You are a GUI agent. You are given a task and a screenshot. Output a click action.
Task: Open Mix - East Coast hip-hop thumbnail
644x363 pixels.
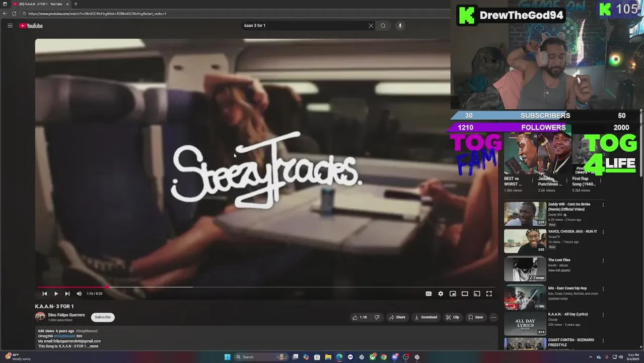pyautogui.click(x=525, y=297)
